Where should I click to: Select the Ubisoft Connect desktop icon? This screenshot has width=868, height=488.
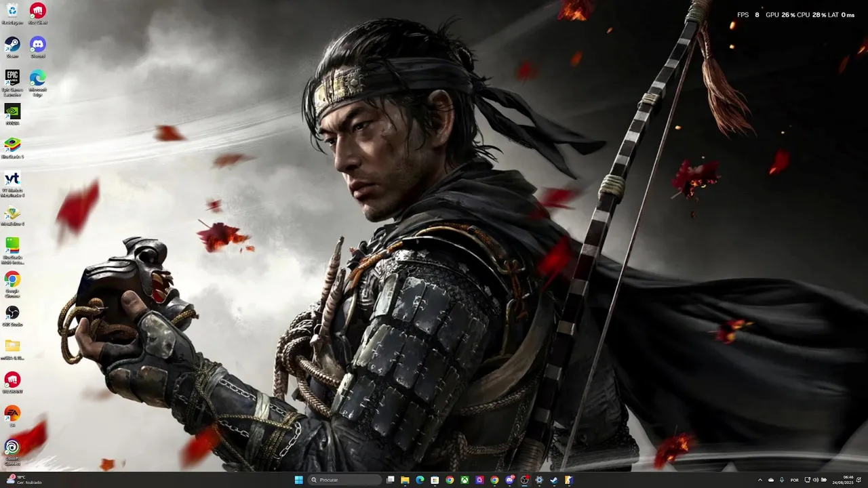(12, 452)
